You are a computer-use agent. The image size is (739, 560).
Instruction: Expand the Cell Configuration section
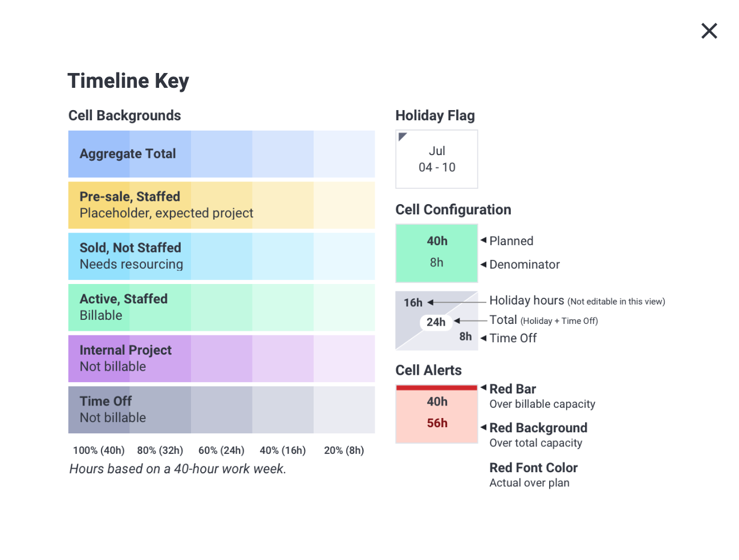453,209
